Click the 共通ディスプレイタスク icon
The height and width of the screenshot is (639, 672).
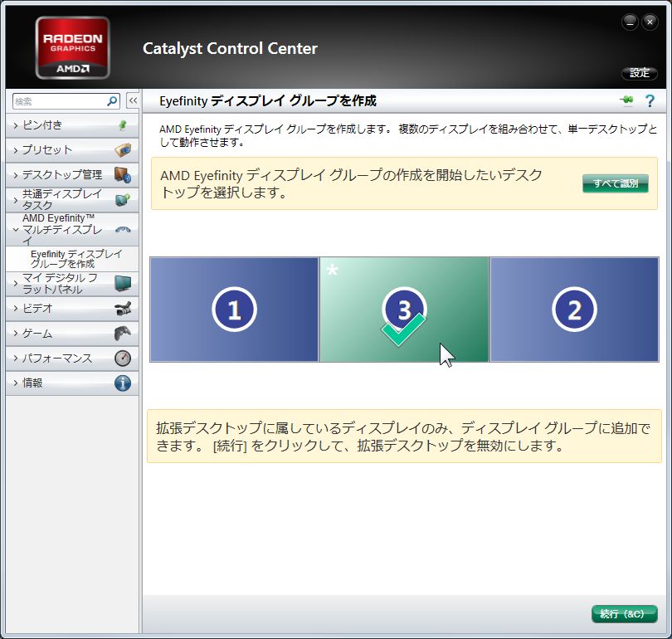(123, 200)
